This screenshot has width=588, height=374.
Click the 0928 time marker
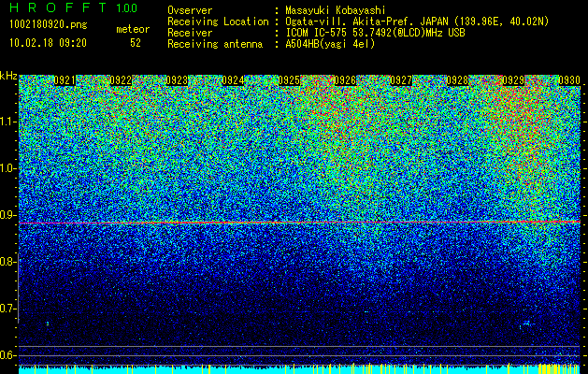point(457,80)
